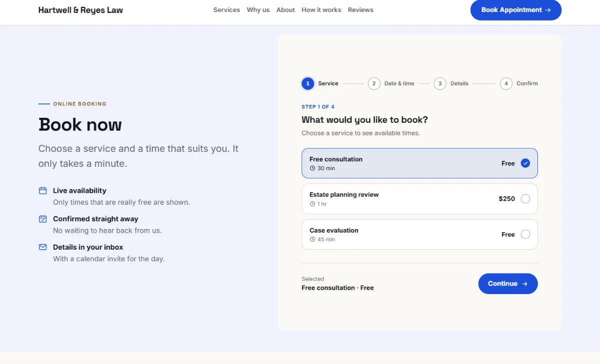
Task: Open the Reviews nav link
Action: (360, 10)
